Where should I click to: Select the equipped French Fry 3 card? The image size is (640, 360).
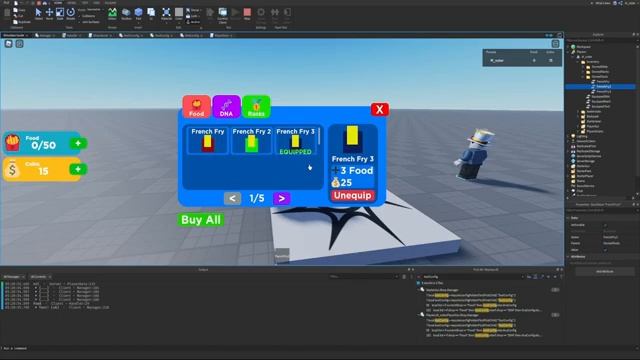(295, 140)
